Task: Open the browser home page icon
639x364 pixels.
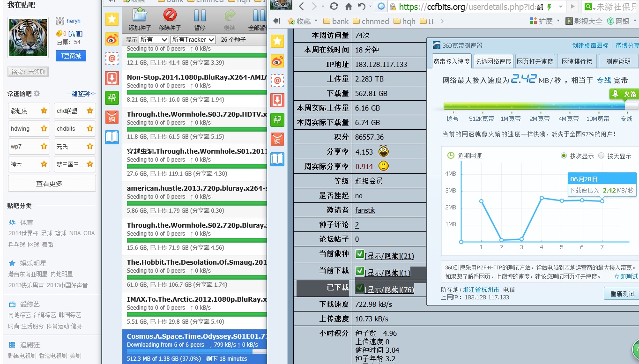Action: point(348,7)
